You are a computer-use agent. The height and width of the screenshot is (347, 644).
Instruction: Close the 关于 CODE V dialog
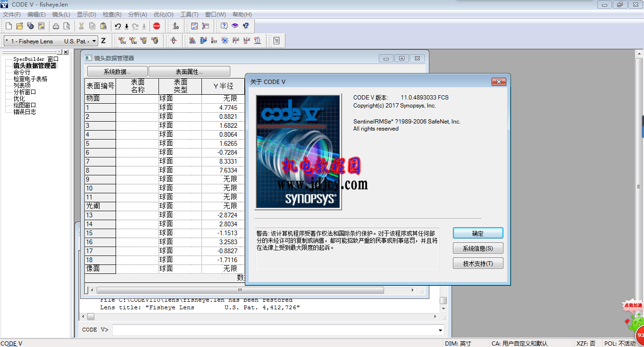(499, 82)
